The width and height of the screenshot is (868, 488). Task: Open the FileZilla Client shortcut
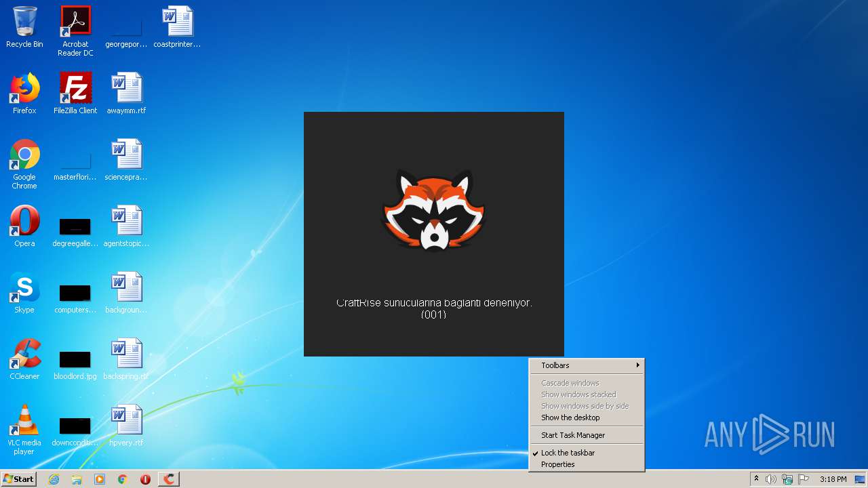75,94
